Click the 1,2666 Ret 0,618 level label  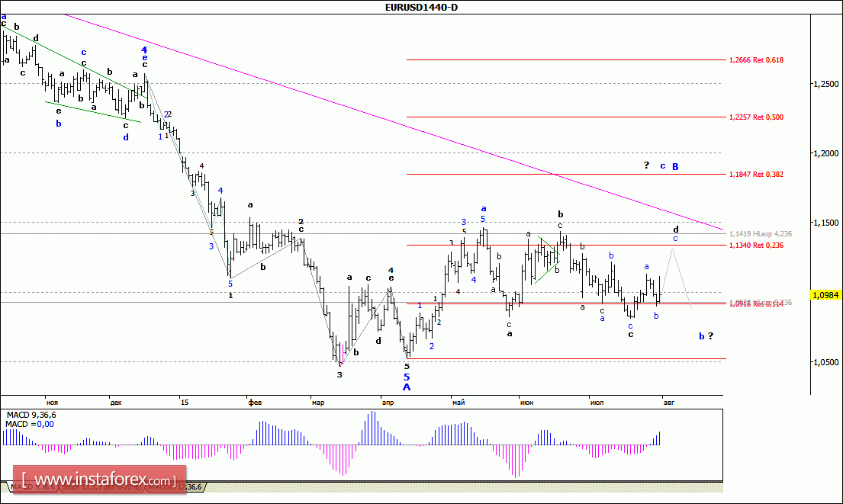(x=756, y=59)
